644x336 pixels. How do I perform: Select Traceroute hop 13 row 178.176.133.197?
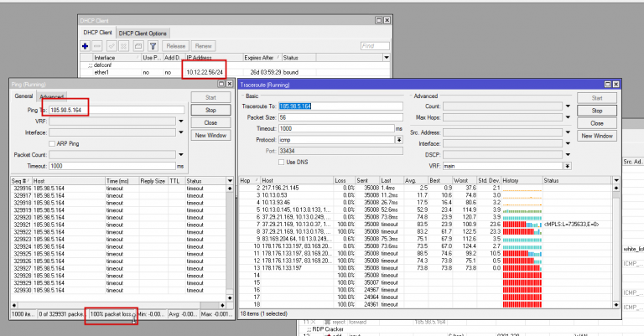(x=425, y=268)
